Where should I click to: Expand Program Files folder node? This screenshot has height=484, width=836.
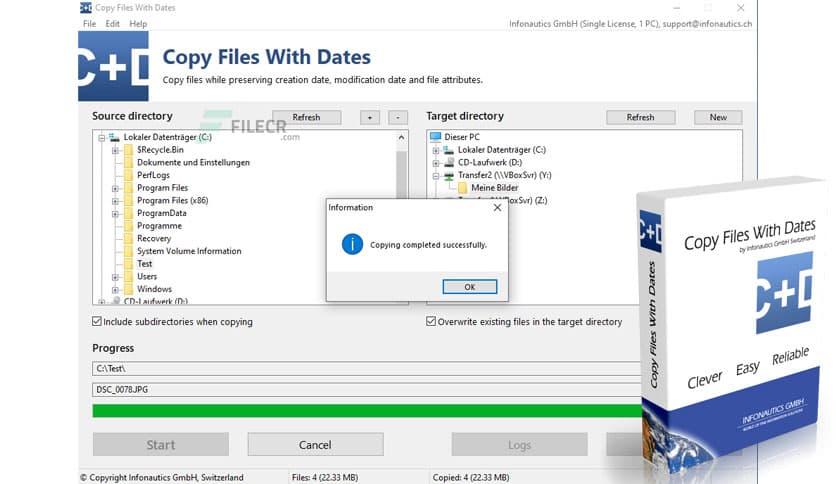[x=115, y=188]
